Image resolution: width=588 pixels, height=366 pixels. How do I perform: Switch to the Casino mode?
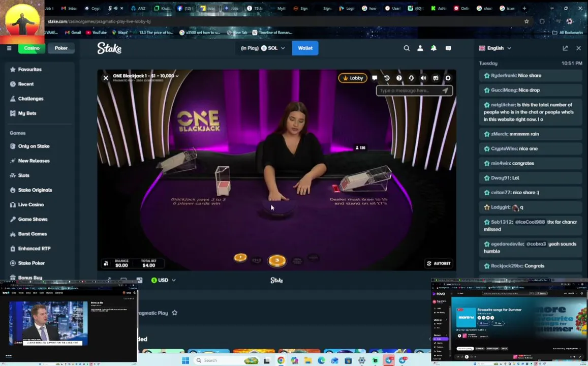pos(32,48)
